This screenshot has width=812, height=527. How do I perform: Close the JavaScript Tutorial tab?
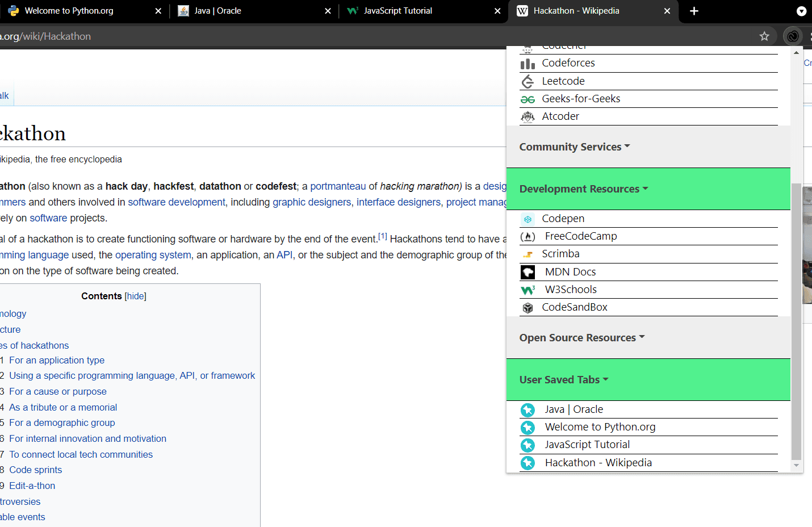497,11
